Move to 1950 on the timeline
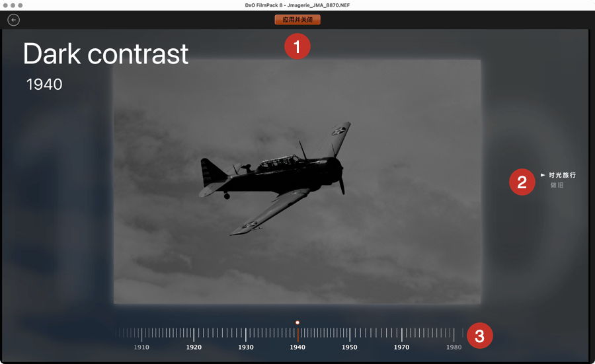Viewport: 595px width, 364px height. click(x=350, y=347)
